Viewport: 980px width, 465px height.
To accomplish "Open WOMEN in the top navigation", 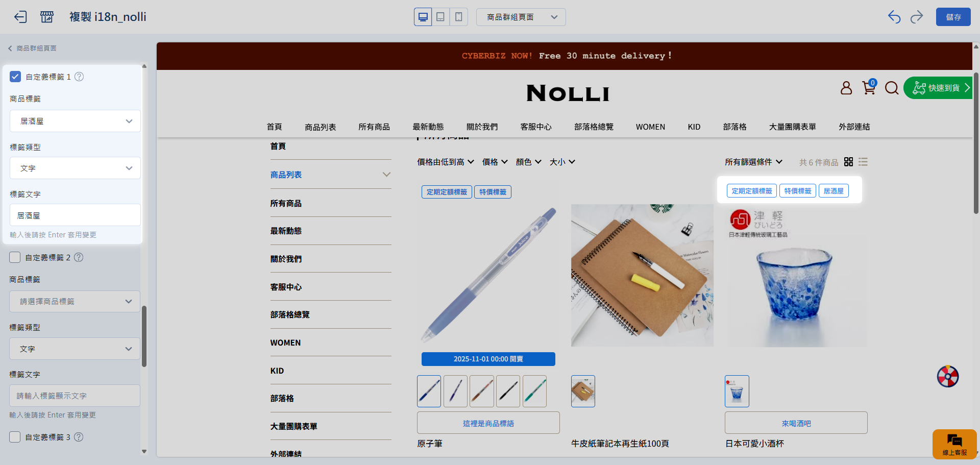I will click(x=650, y=127).
